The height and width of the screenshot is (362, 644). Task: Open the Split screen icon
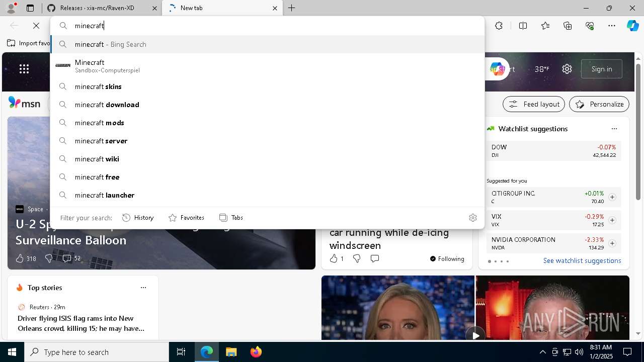pos(523,26)
